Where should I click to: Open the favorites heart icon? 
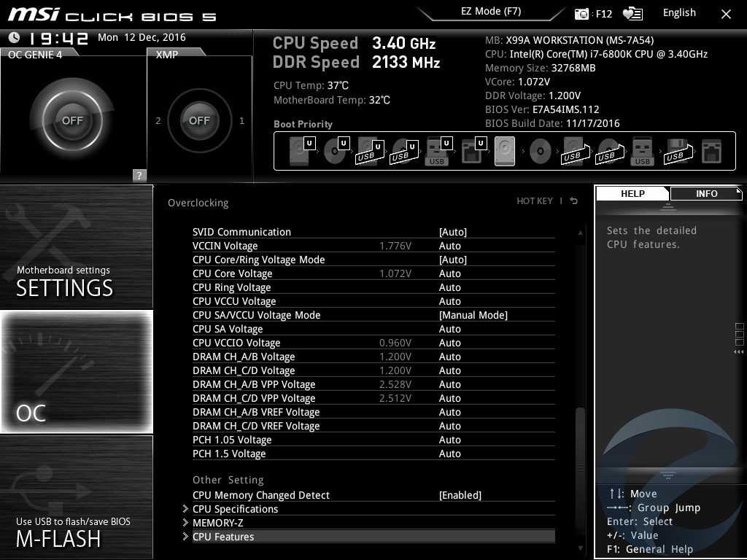pyautogui.click(x=632, y=14)
